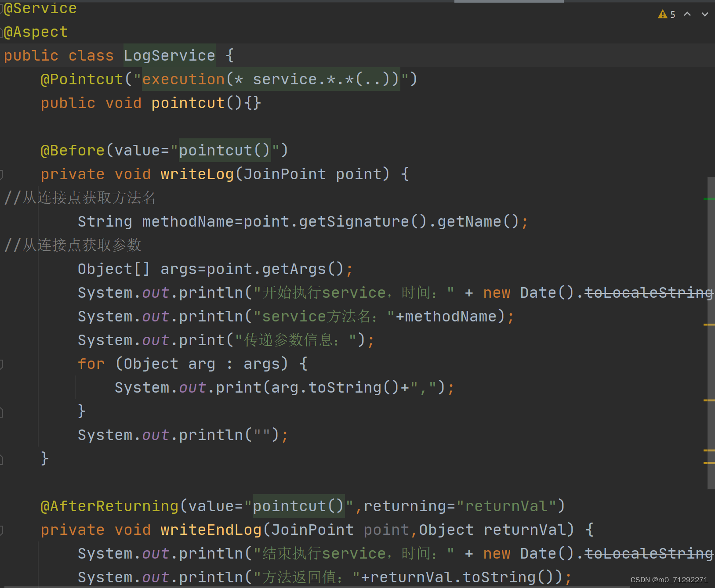Click the warning count indicator showing 5

click(667, 14)
